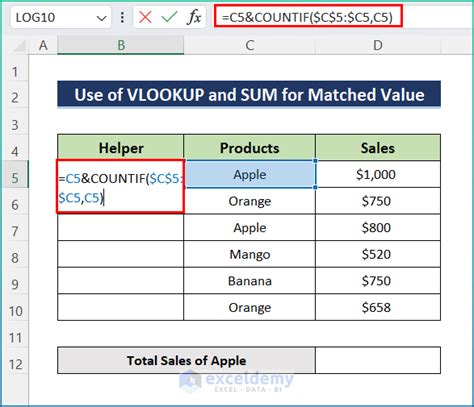The image size is (474, 407).
Task: Select all cells with corner triangle
Action: point(19,46)
